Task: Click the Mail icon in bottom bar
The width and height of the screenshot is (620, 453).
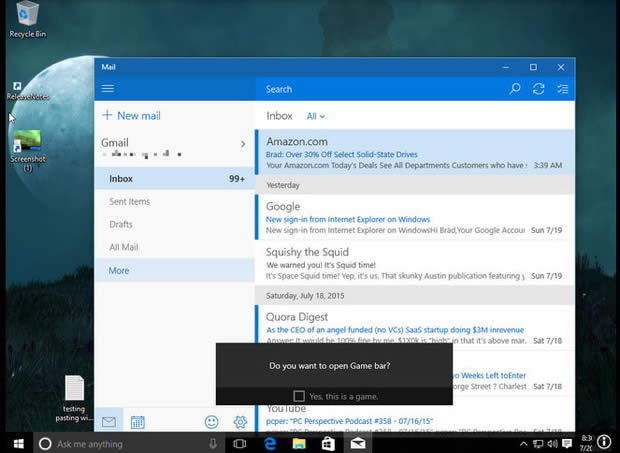Action: 109,422
